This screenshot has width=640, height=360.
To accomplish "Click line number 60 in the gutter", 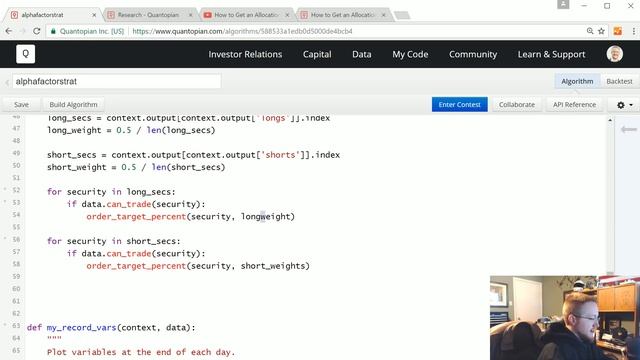I will coord(16,289).
